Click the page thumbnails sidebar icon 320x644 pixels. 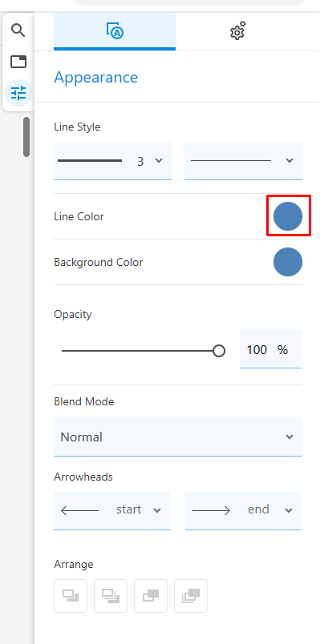[x=18, y=62]
